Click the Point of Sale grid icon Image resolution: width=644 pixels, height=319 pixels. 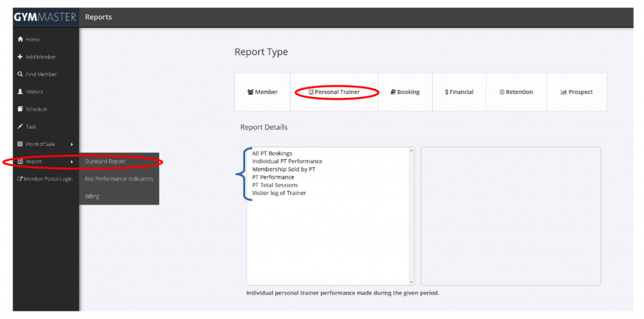pos(21,144)
